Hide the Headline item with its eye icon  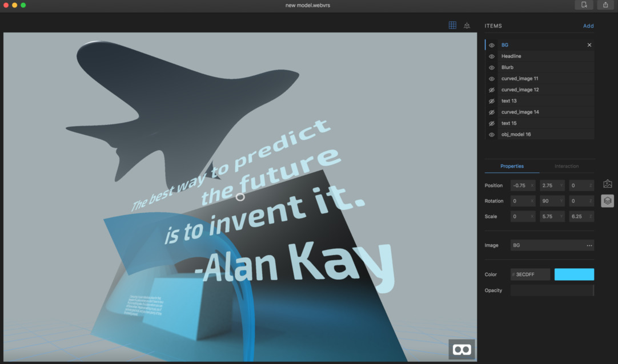(x=491, y=56)
